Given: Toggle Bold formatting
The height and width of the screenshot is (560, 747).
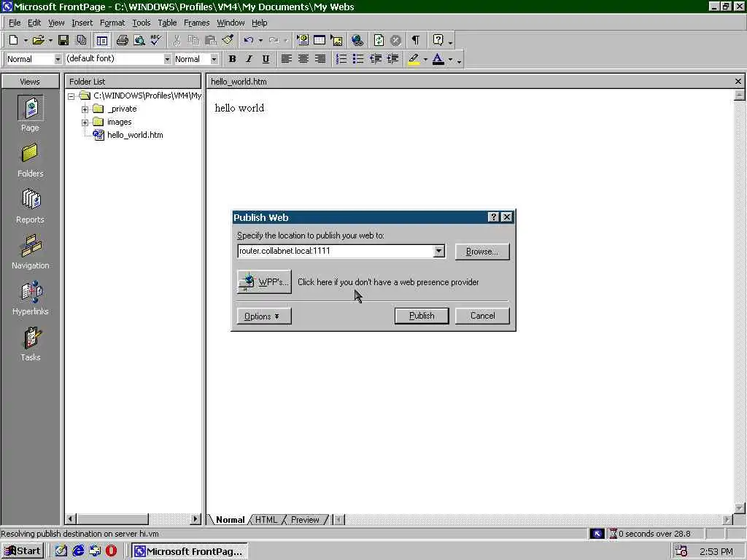Looking at the screenshot, I should pyautogui.click(x=232, y=59).
